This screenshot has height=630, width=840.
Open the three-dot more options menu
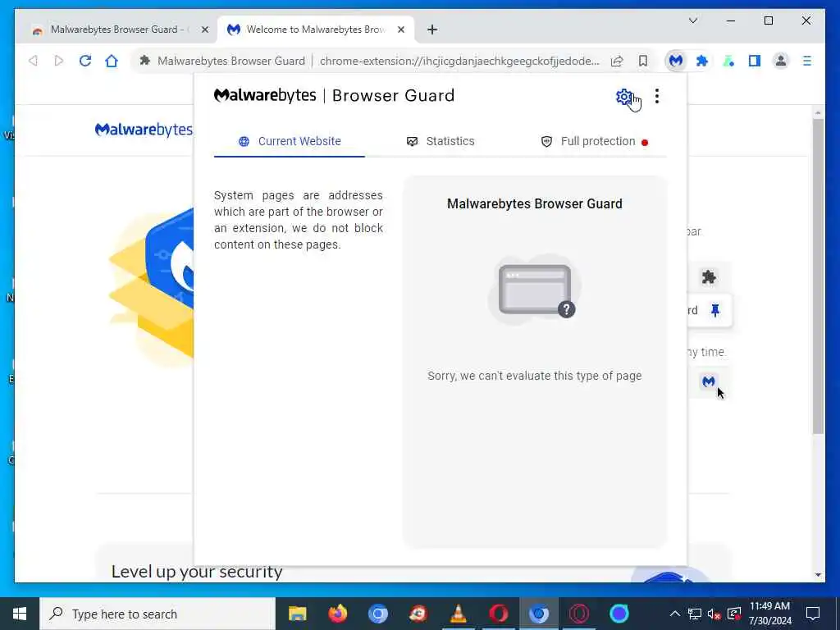pos(657,97)
